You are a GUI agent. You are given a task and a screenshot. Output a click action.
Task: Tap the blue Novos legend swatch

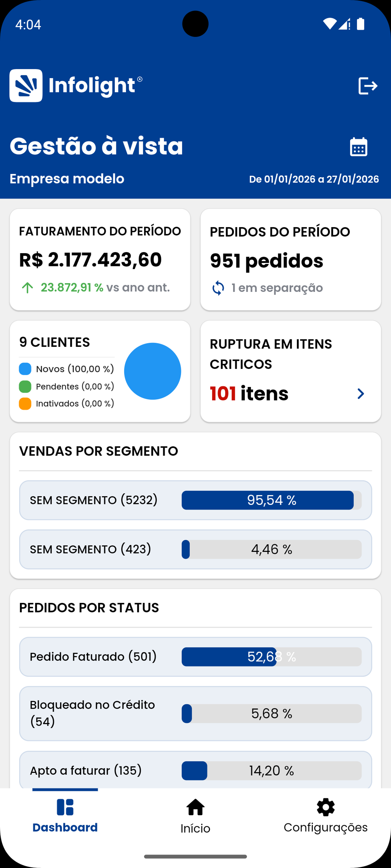coord(25,369)
